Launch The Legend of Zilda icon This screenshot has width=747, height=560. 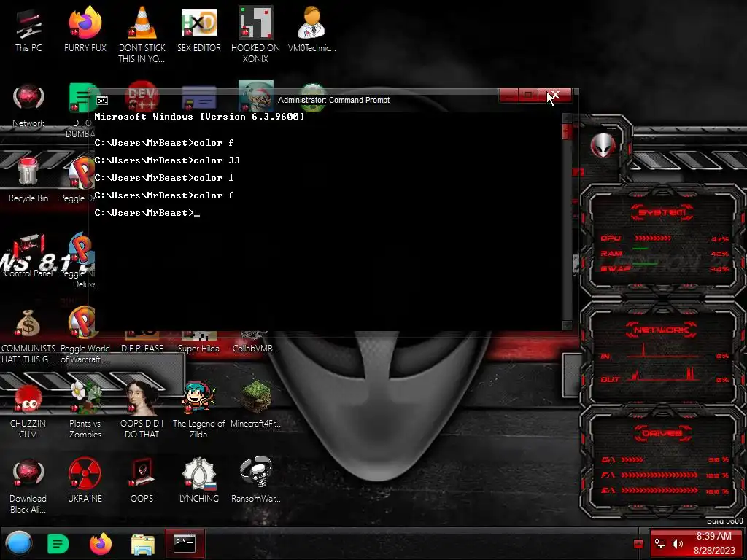(199, 411)
